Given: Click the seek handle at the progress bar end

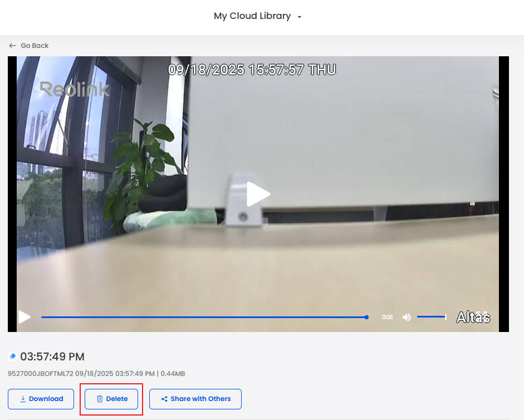Looking at the screenshot, I should [366, 317].
